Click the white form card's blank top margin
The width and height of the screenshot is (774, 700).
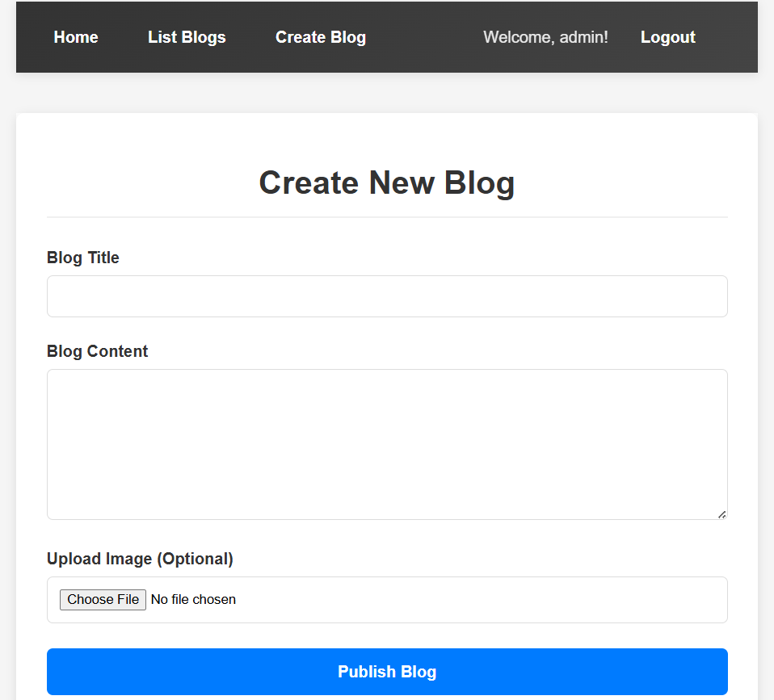[x=387, y=133]
